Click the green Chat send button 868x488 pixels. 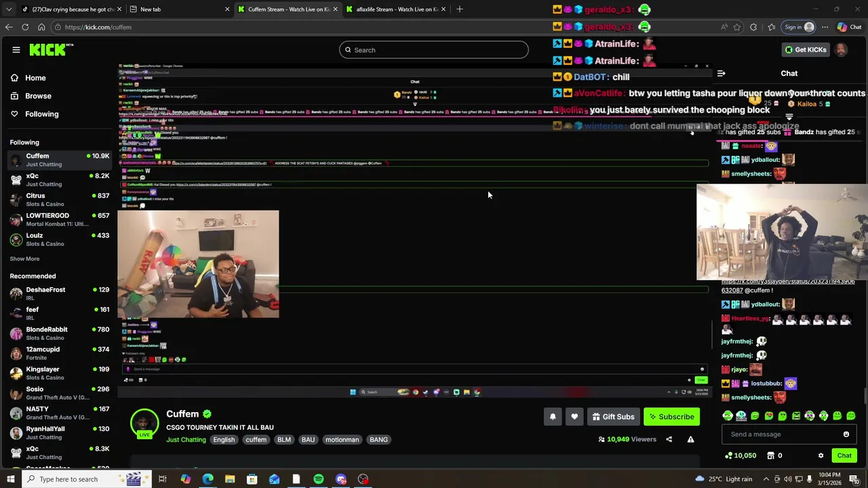pyautogui.click(x=844, y=455)
